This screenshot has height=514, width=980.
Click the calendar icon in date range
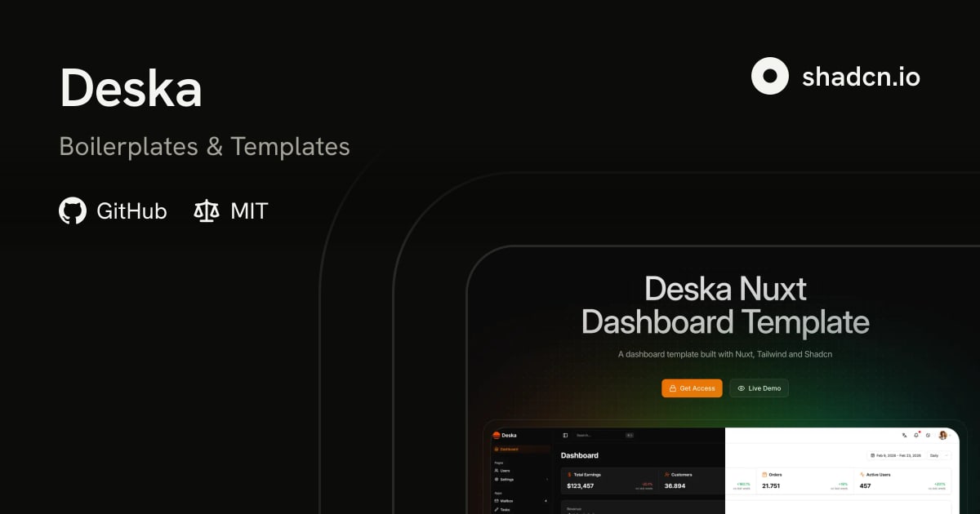[x=873, y=455]
